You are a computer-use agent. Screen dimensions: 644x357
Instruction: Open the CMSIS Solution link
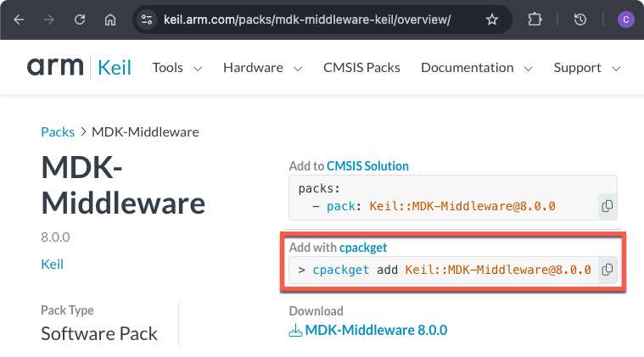(367, 165)
